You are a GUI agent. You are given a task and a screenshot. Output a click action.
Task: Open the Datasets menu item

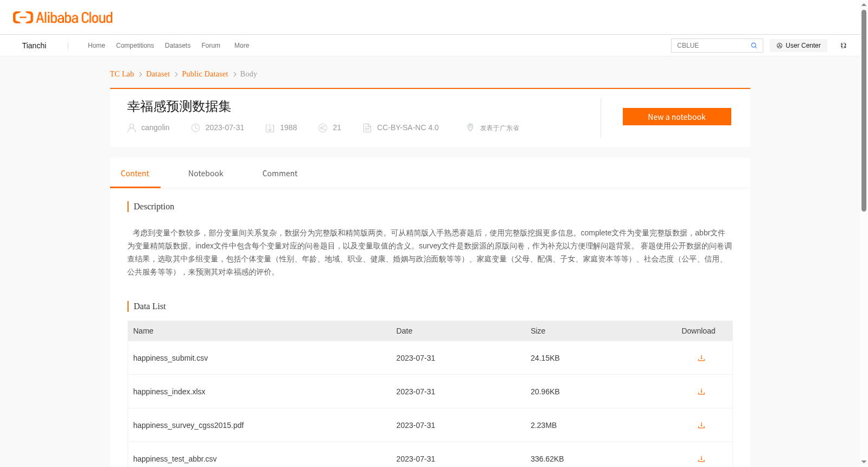coord(177,46)
